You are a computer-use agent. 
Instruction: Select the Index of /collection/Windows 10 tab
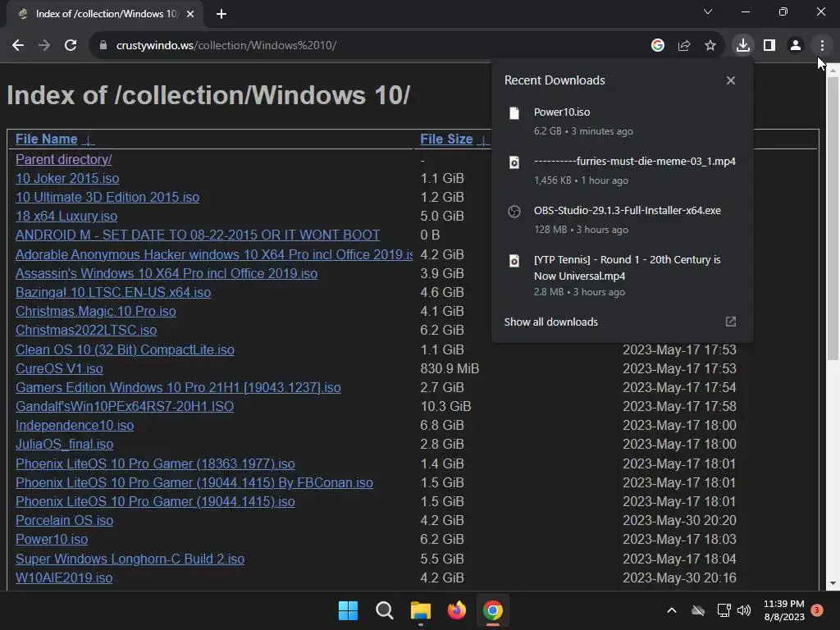105,14
